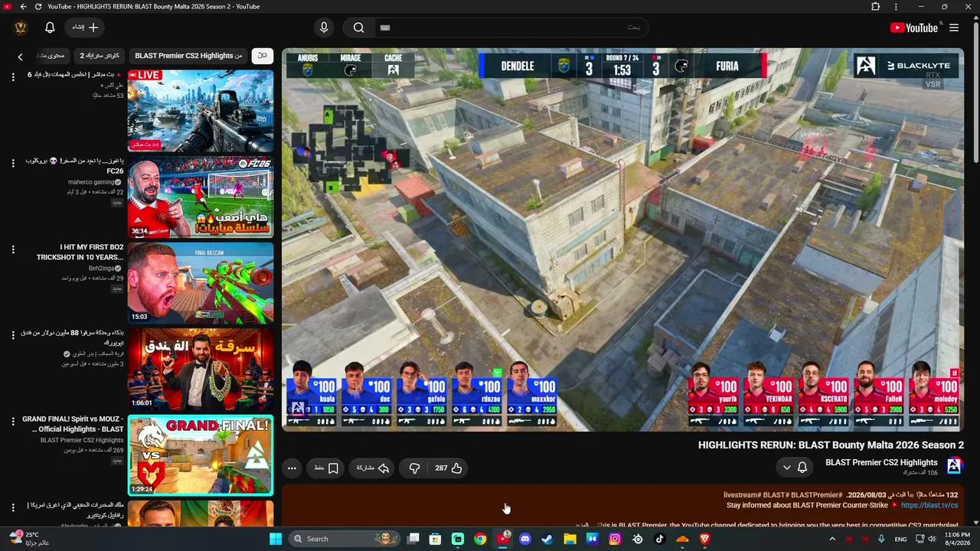This screenshot has width=980, height=551.
Task: Open more actions under the video
Action: tap(292, 468)
